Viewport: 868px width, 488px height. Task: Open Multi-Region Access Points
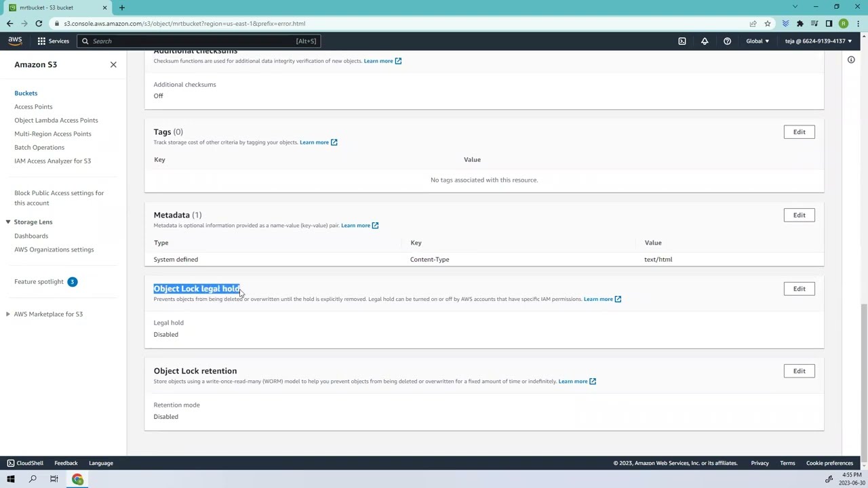pos(53,134)
